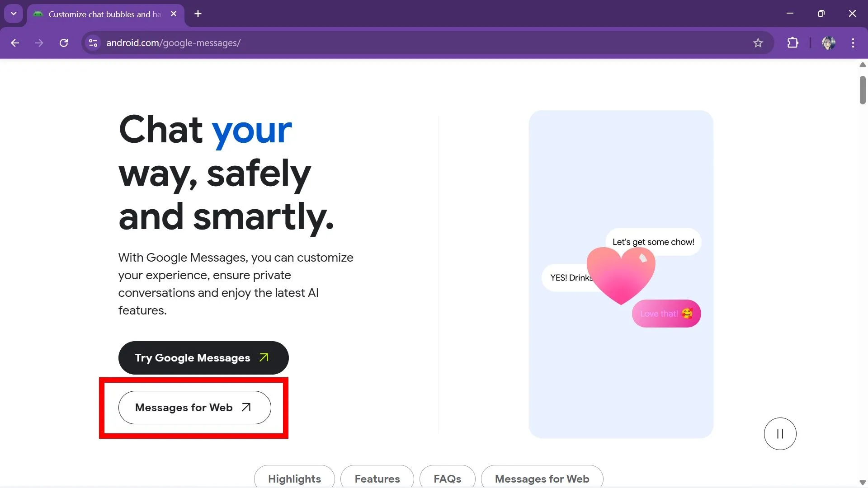Viewport: 868px width, 488px height.
Task: Open the browser customization three-dot menu
Action: tap(853, 42)
